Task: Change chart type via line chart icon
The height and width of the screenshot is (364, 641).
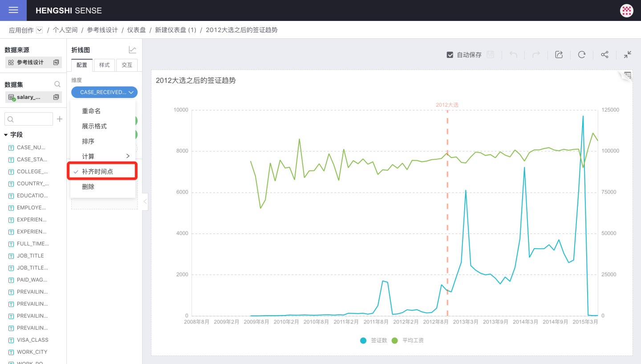Action: [132, 50]
